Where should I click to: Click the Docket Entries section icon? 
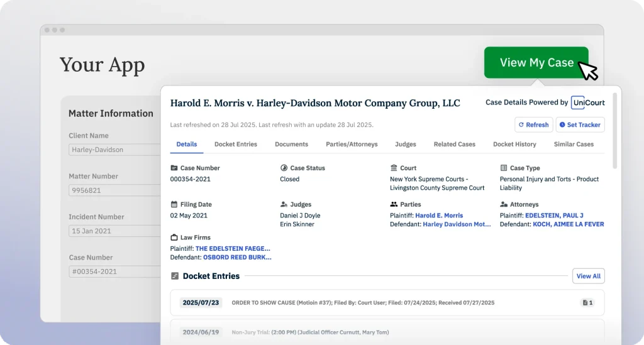click(x=175, y=276)
